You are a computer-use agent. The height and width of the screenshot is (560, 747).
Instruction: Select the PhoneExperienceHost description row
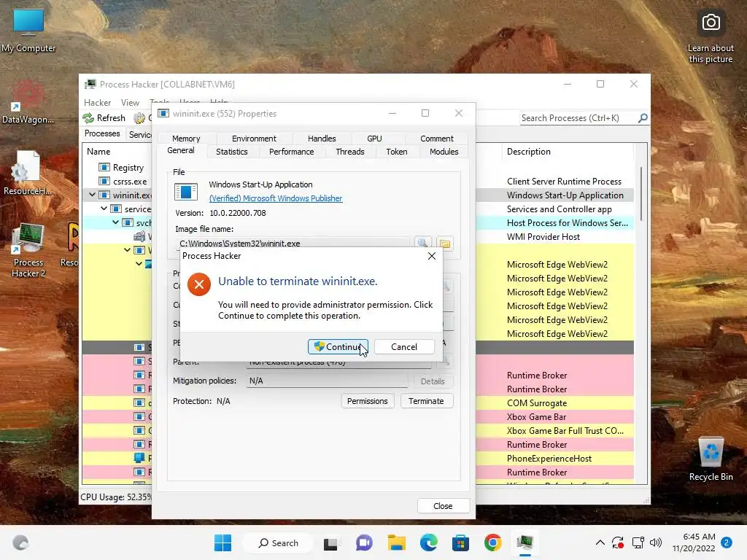[x=549, y=458]
